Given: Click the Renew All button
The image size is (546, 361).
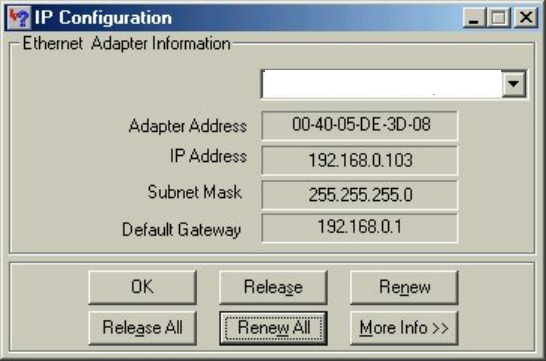Looking at the screenshot, I should [273, 328].
